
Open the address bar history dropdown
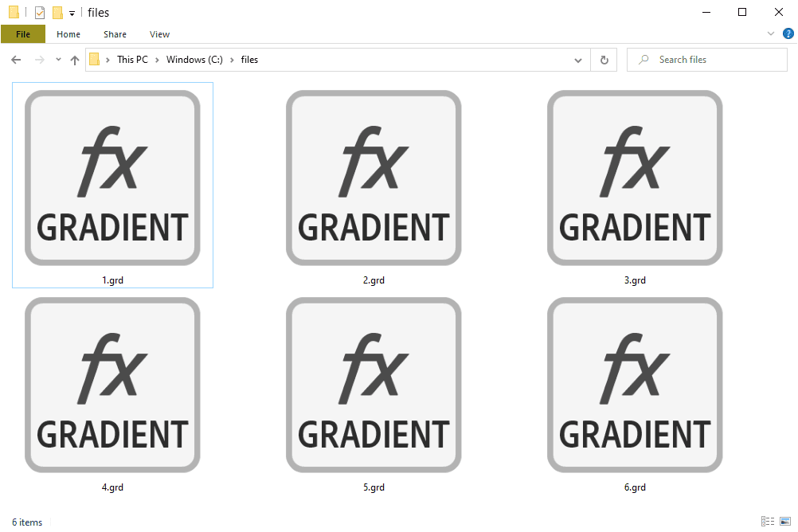pos(578,60)
